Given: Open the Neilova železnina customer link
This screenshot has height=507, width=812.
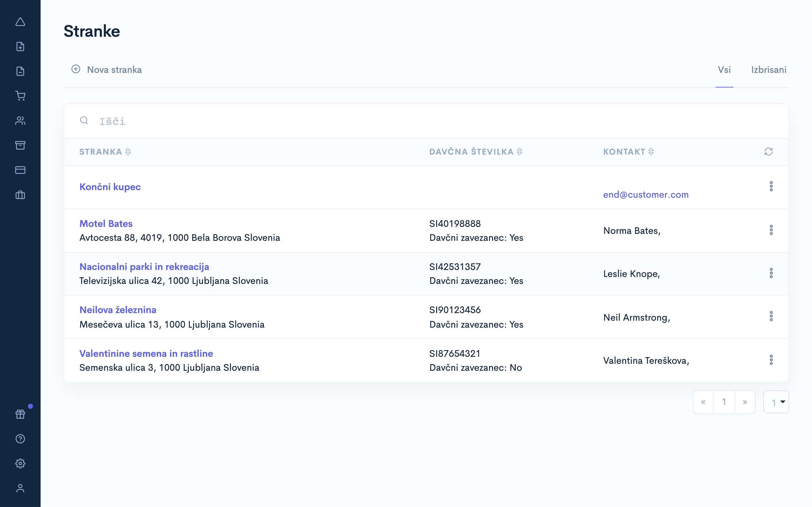Looking at the screenshot, I should coord(118,310).
